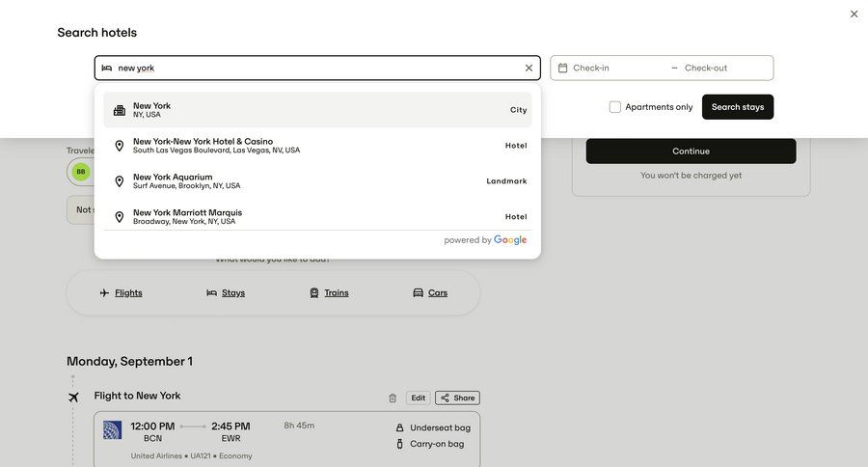The image size is (868, 467).
Task: Click the 'powered by Google' attribution
Action: click(x=485, y=240)
